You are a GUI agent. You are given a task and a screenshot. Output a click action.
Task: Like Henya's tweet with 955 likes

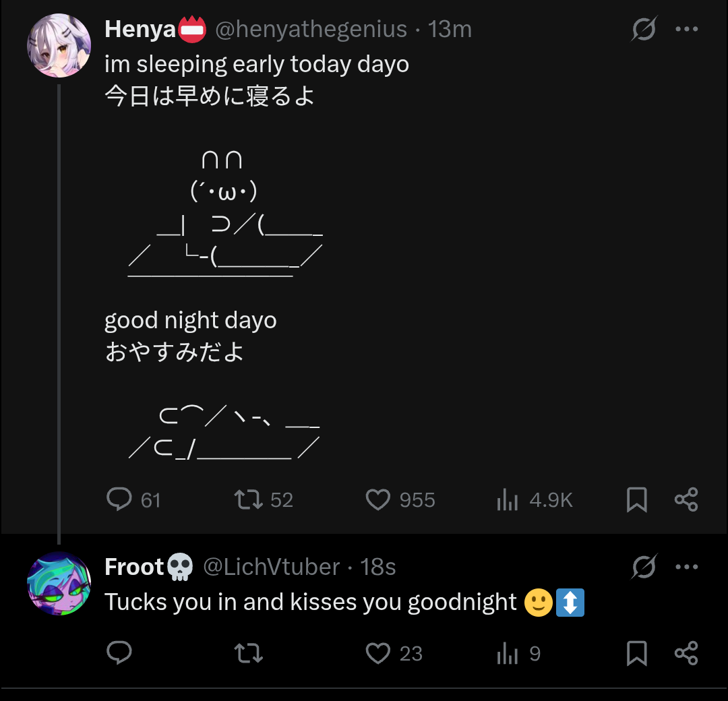pyautogui.click(x=378, y=499)
